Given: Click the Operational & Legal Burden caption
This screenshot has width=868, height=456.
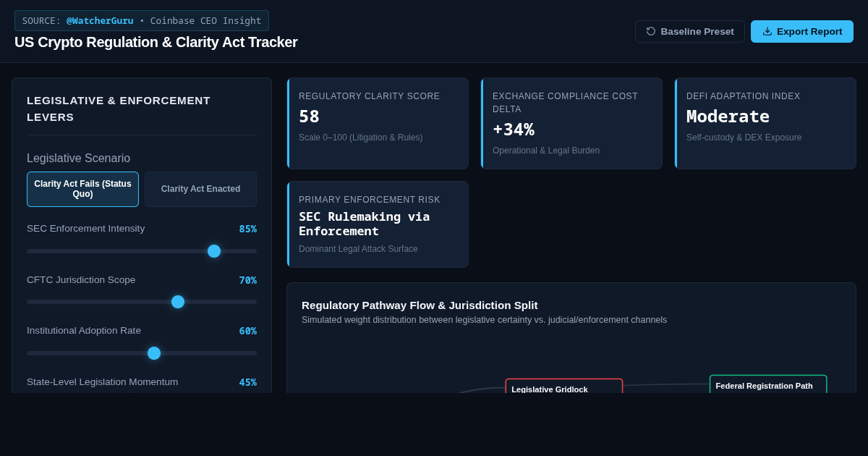Looking at the screenshot, I should coord(545,151).
